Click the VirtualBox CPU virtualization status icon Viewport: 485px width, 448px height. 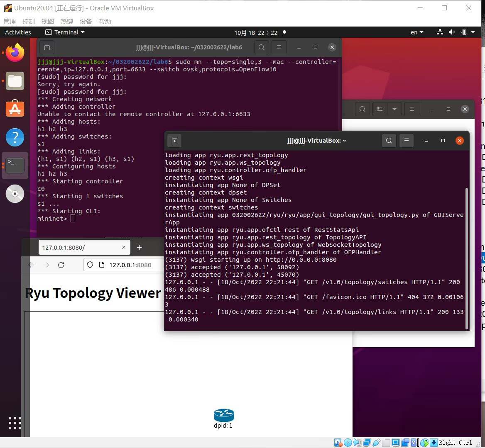(414, 443)
